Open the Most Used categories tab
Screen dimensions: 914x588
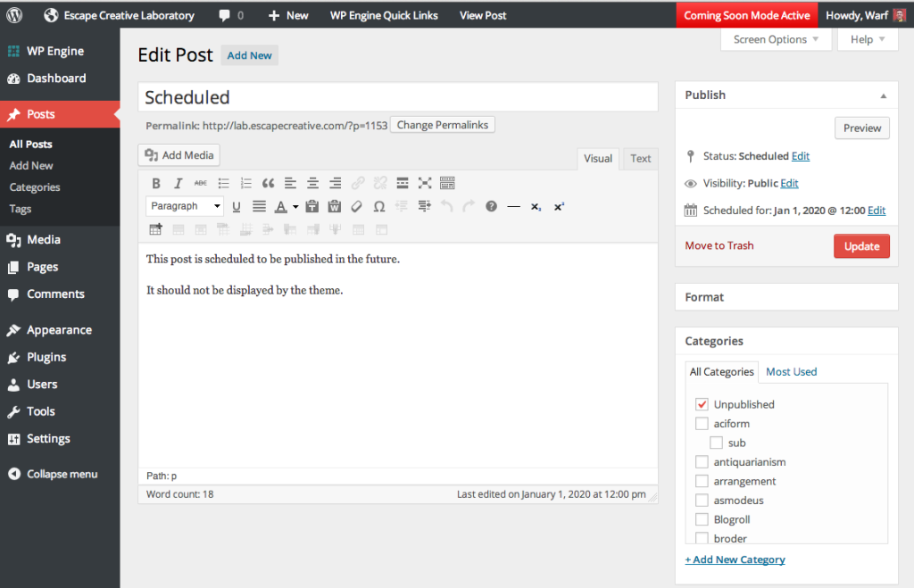pyautogui.click(x=791, y=371)
